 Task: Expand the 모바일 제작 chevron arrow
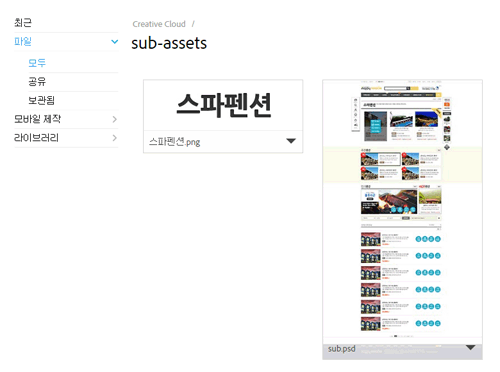[115, 119]
